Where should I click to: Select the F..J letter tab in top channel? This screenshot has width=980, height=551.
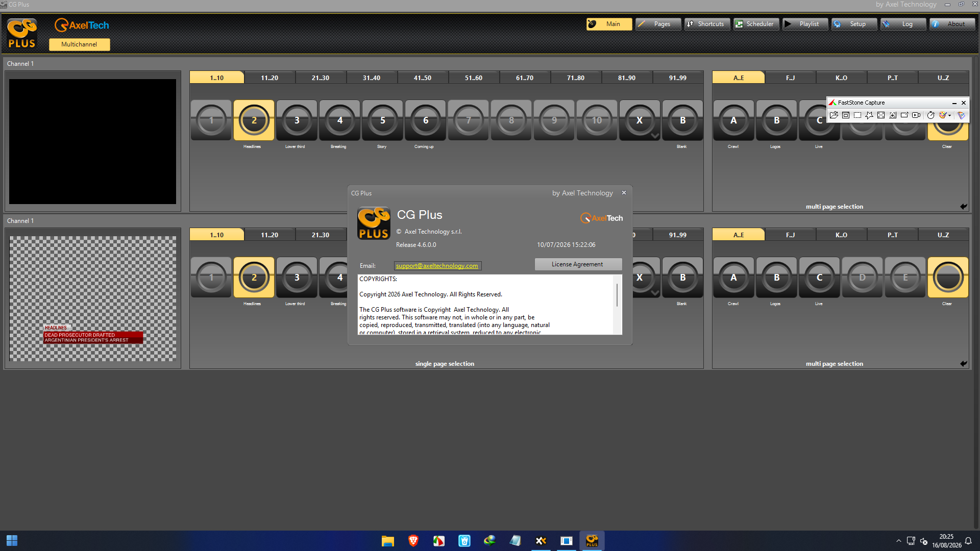790,78
